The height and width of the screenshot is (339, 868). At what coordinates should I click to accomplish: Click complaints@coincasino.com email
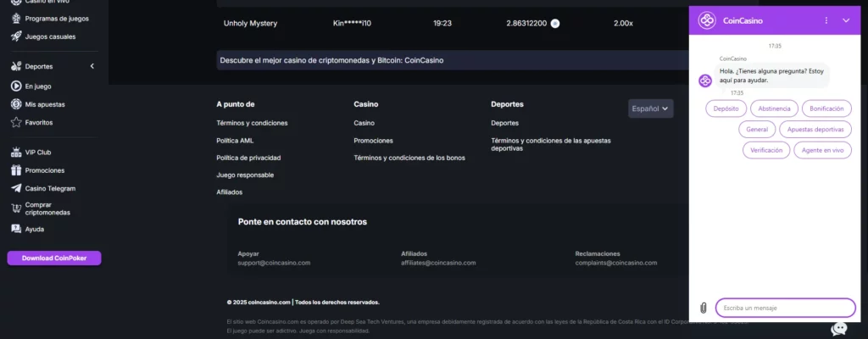pos(616,263)
